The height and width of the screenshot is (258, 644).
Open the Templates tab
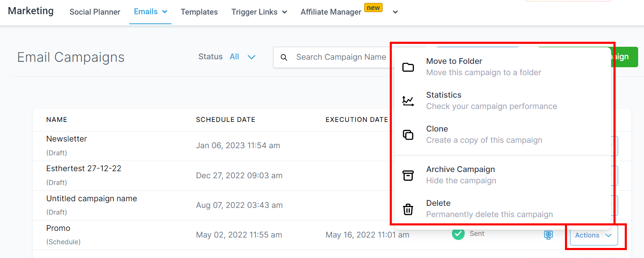click(x=199, y=12)
